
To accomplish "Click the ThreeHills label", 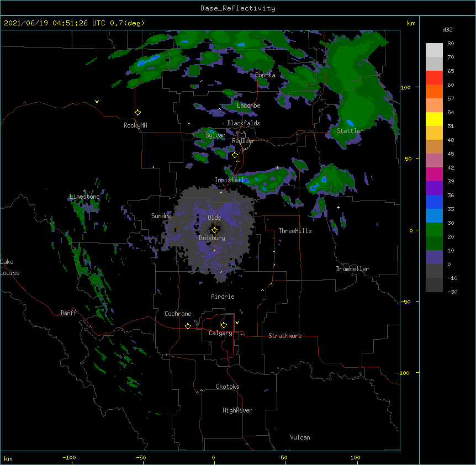I will tap(295, 231).
